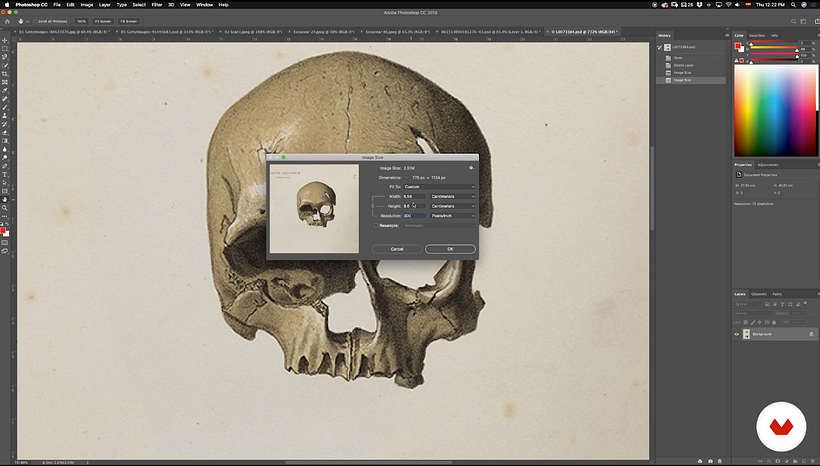Open the Width units Centimeters dropdown
820x466 pixels.
click(x=453, y=196)
